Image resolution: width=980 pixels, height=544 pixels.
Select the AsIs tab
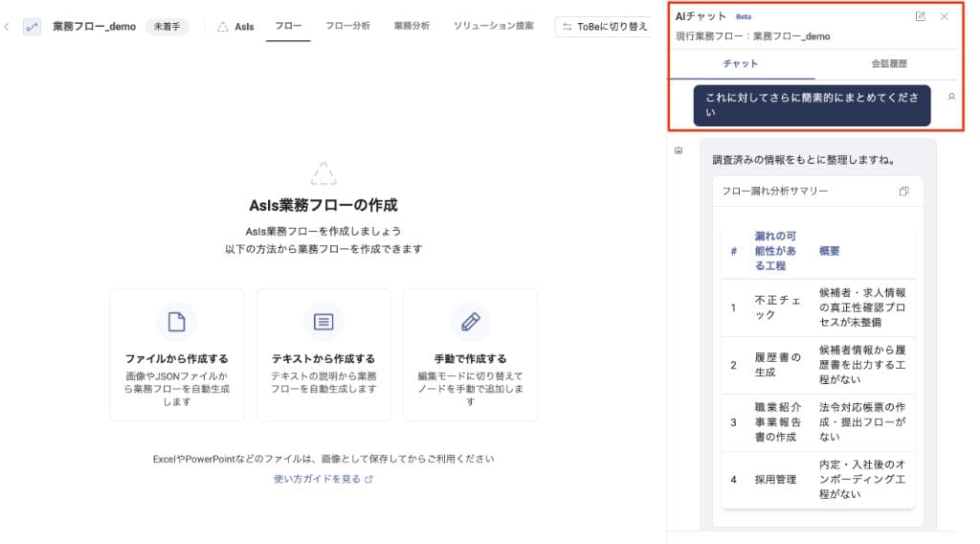tap(235, 27)
